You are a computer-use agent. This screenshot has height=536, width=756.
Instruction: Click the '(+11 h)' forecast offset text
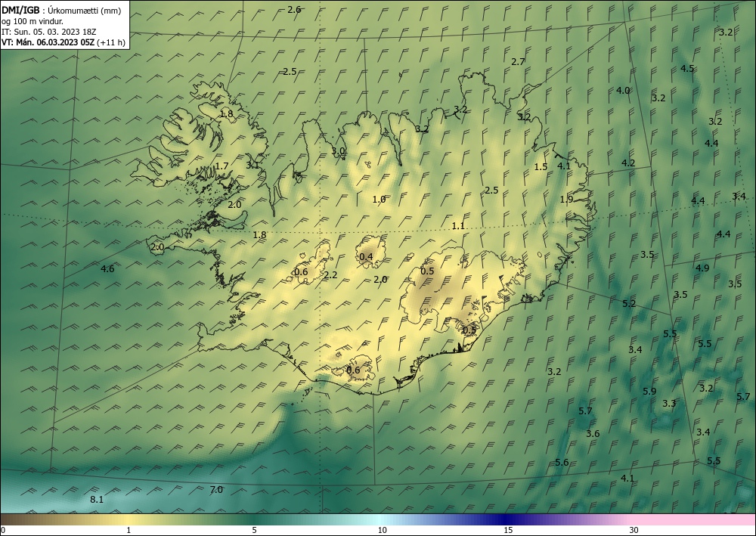tap(111, 42)
